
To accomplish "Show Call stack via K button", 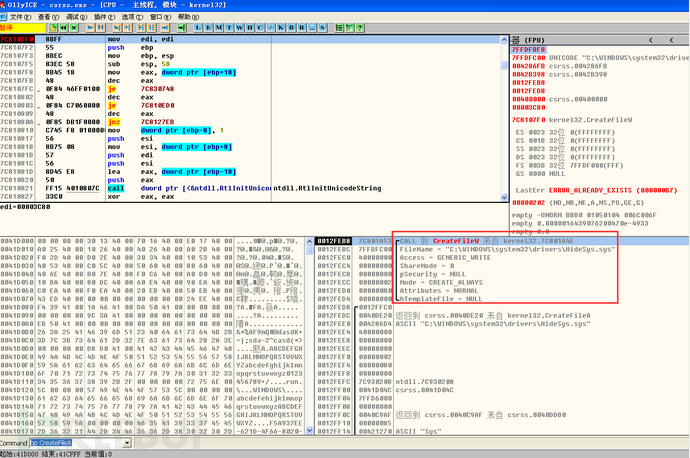I will point(281,28).
